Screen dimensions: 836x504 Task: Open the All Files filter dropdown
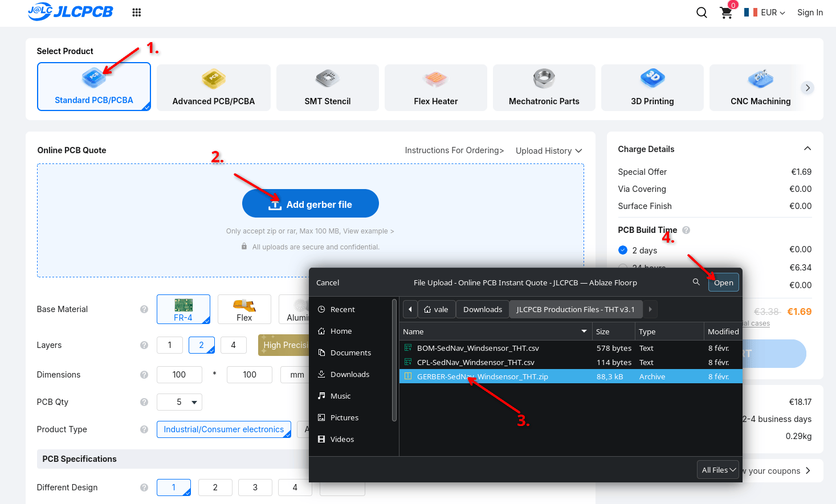click(x=717, y=470)
